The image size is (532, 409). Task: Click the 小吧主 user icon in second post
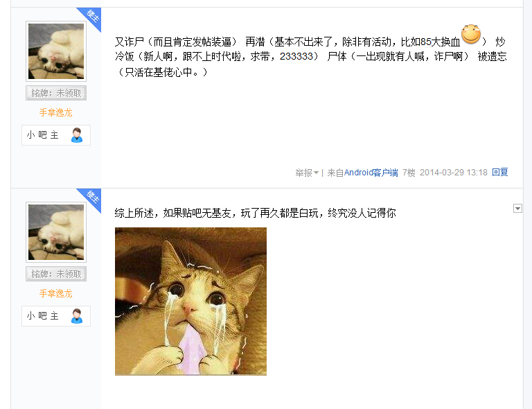pyautogui.click(x=77, y=316)
